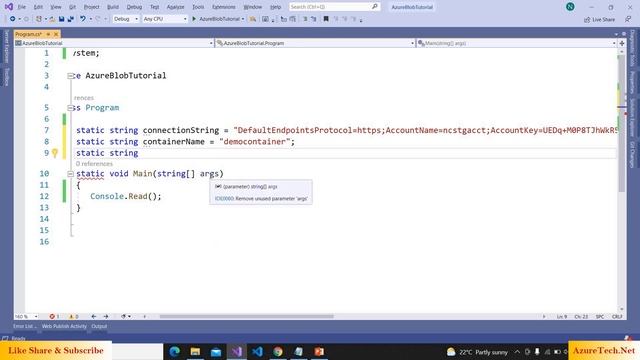Click the warning count triangle icon
This screenshot has width=640, height=360.
[x=71, y=316]
